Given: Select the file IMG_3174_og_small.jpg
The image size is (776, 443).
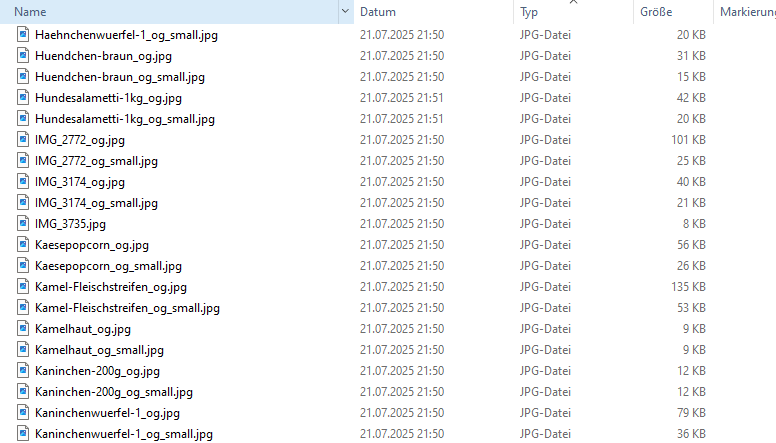Looking at the screenshot, I should pos(96,203).
